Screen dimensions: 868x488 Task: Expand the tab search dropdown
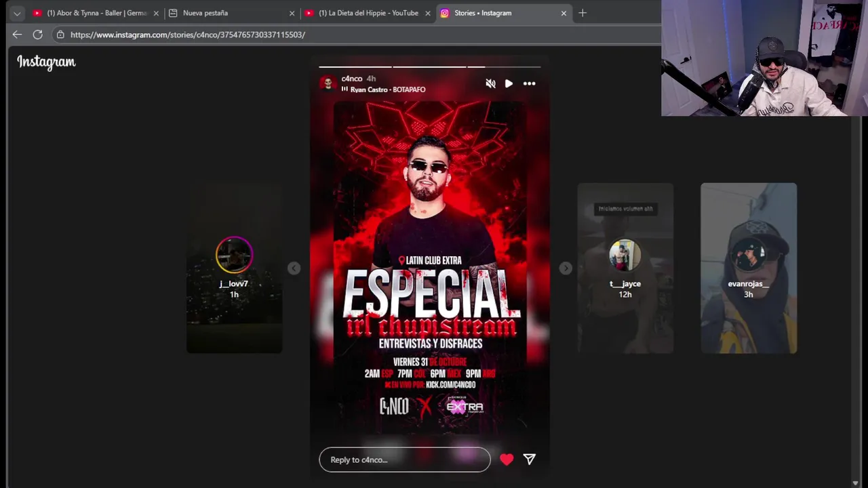[17, 13]
